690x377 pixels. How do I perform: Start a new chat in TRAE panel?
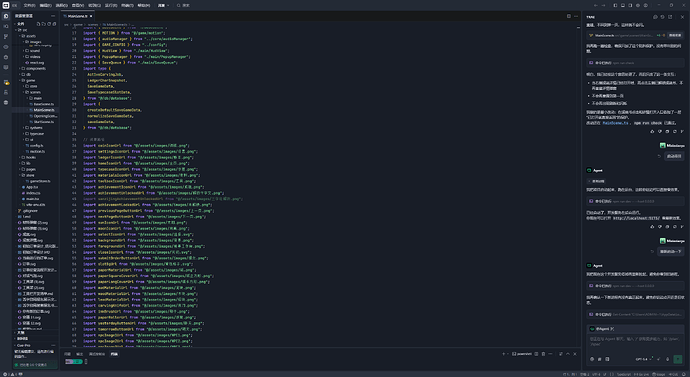point(655,17)
